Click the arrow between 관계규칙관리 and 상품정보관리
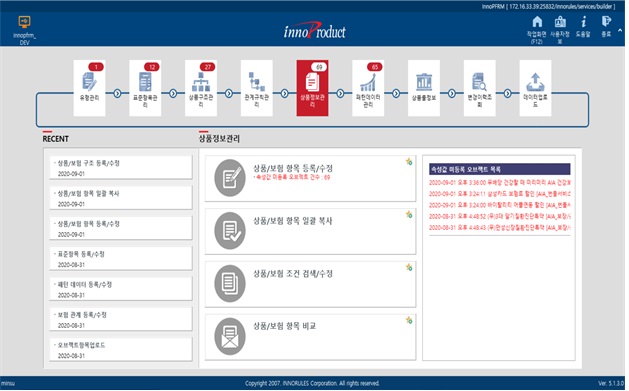 tap(285, 93)
